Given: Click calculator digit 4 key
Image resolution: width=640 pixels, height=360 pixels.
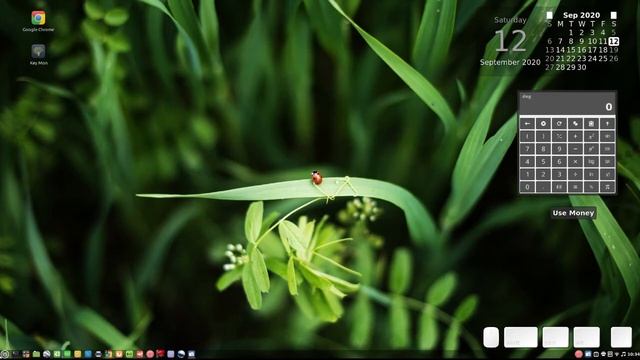Looking at the screenshot, I should point(527,162).
